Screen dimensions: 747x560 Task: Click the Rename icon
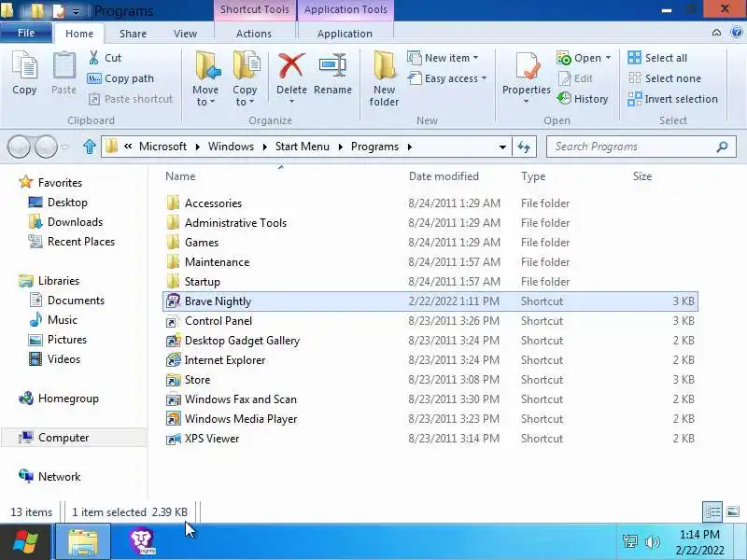click(332, 65)
